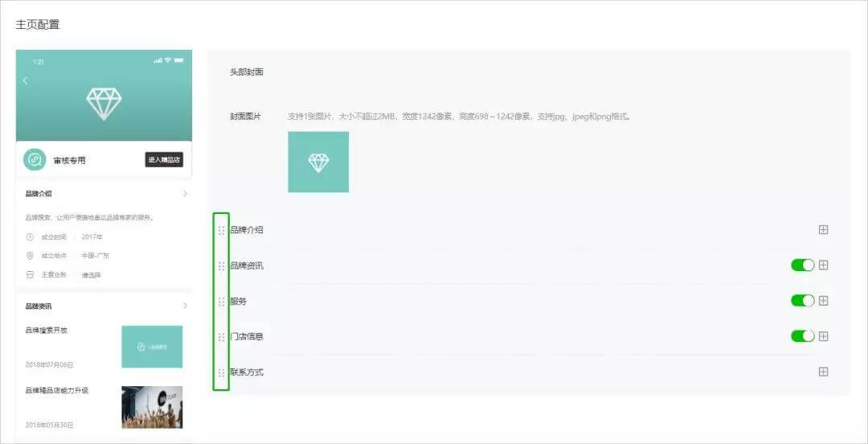Image resolution: width=868 pixels, height=444 pixels.
Task: Turn off the 品牌资讯 switch
Action: (802, 265)
